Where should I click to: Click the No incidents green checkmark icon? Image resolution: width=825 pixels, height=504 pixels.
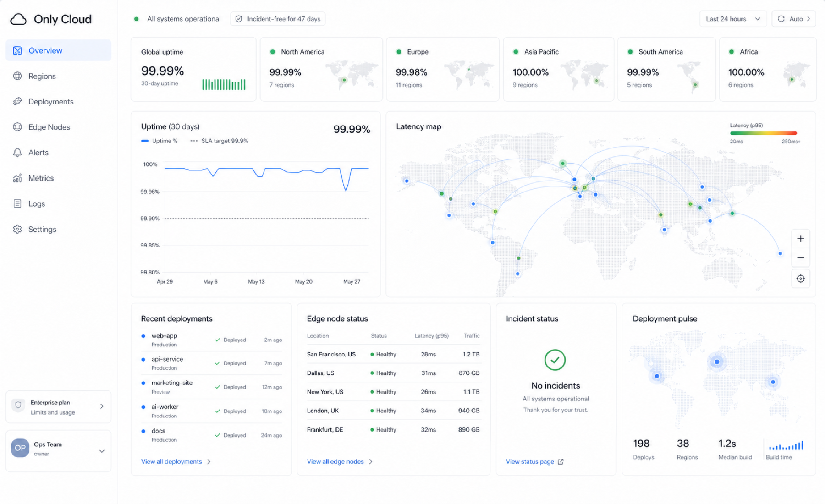pyautogui.click(x=555, y=360)
